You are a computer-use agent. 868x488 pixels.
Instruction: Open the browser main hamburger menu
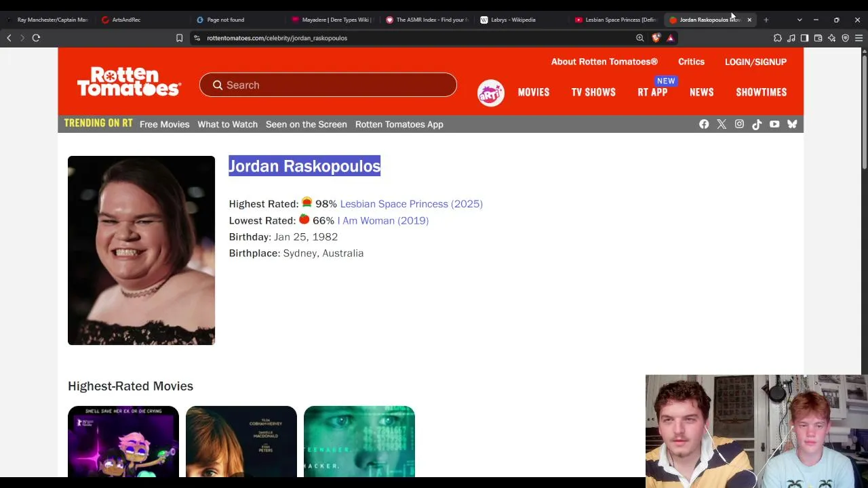point(859,38)
